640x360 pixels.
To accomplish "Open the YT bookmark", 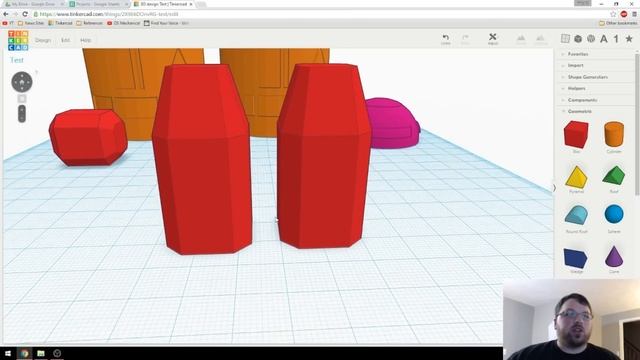I will pos(8,23).
